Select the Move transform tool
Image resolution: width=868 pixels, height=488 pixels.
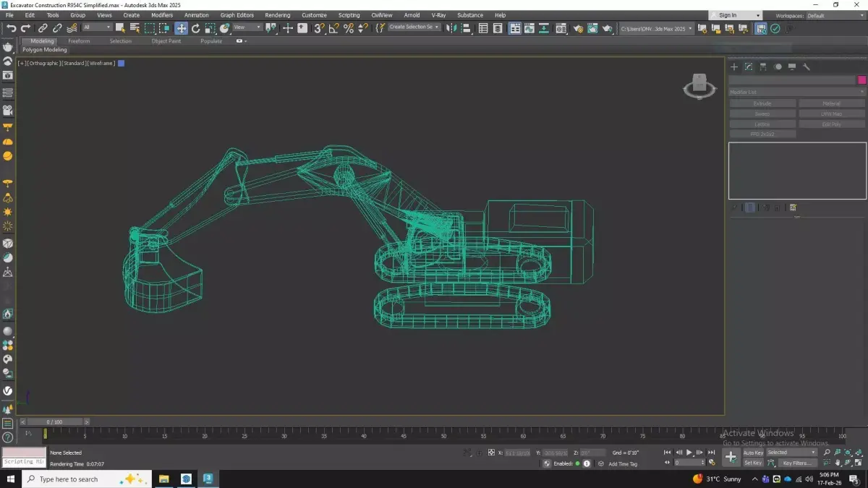pyautogui.click(x=181, y=28)
